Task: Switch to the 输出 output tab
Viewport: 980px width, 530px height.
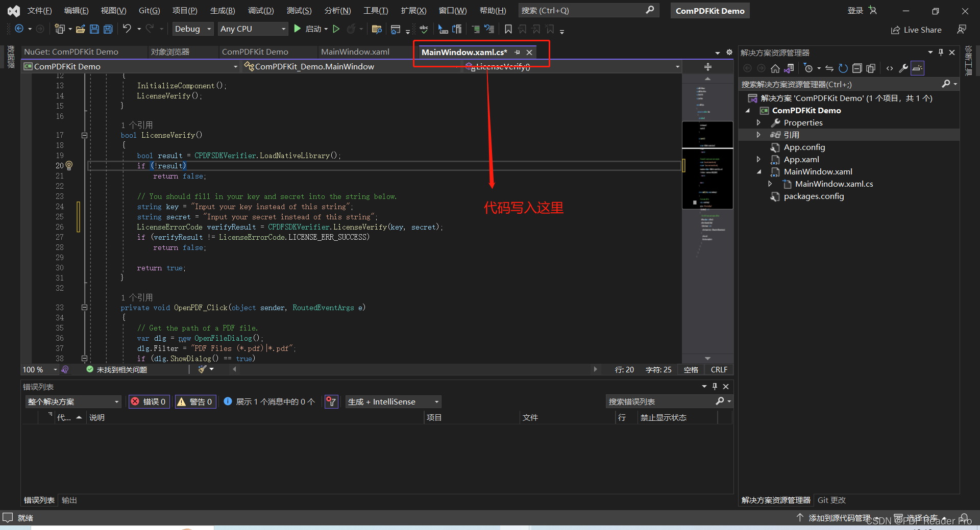Action: tap(69, 500)
